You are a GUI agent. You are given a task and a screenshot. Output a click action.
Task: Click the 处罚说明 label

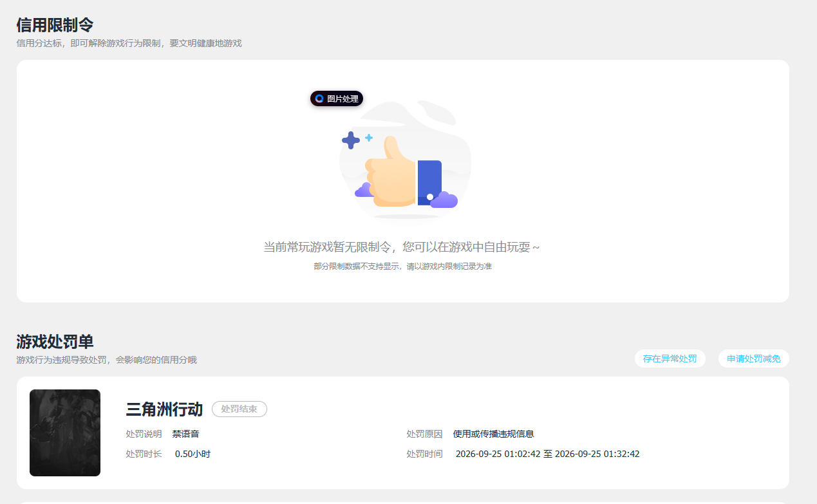point(144,434)
